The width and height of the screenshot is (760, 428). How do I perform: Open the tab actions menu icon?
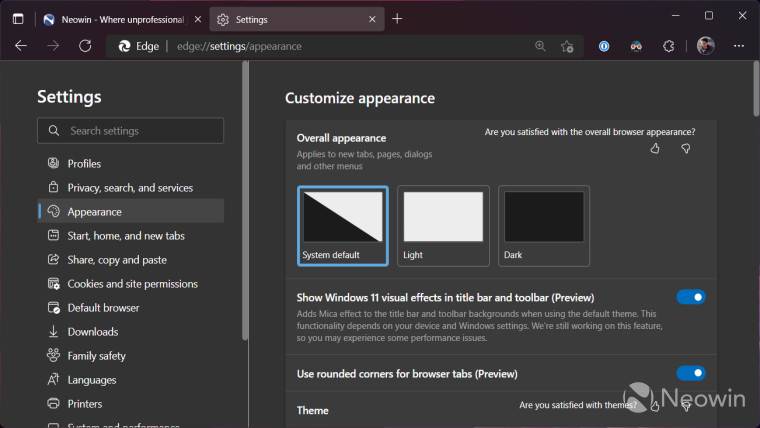(x=18, y=18)
